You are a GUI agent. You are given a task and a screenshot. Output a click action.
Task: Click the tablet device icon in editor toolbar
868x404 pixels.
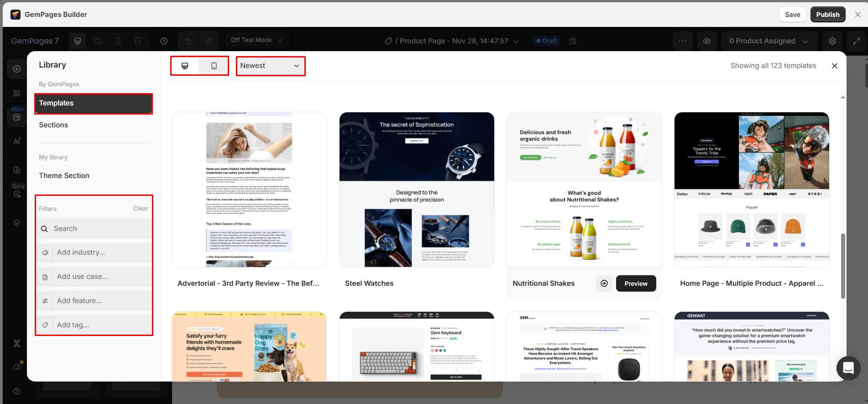(98, 41)
